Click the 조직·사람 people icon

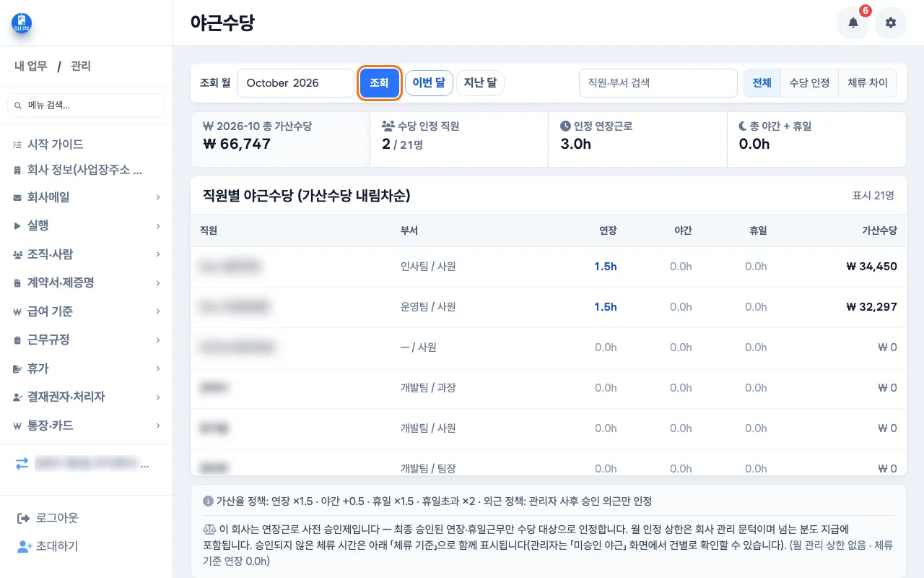pyautogui.click(x=17, y=254)
